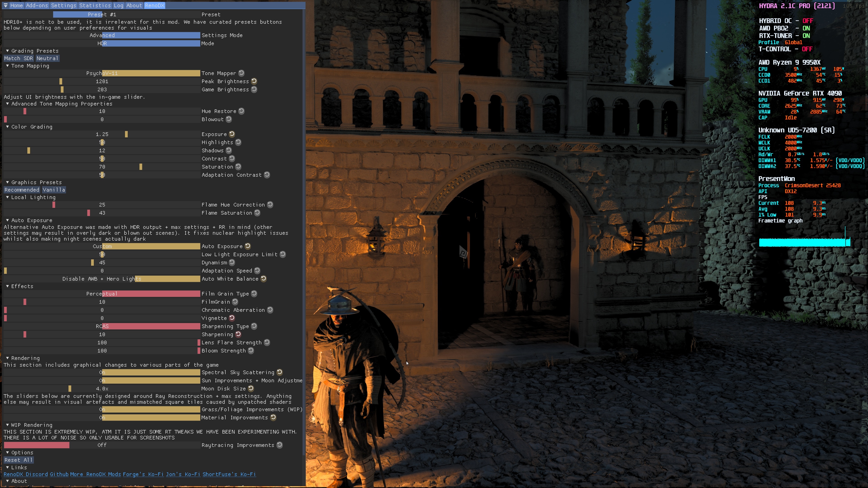Reset Exposure to default
This screenshot has height=488, width=868.
coord(232,134)
